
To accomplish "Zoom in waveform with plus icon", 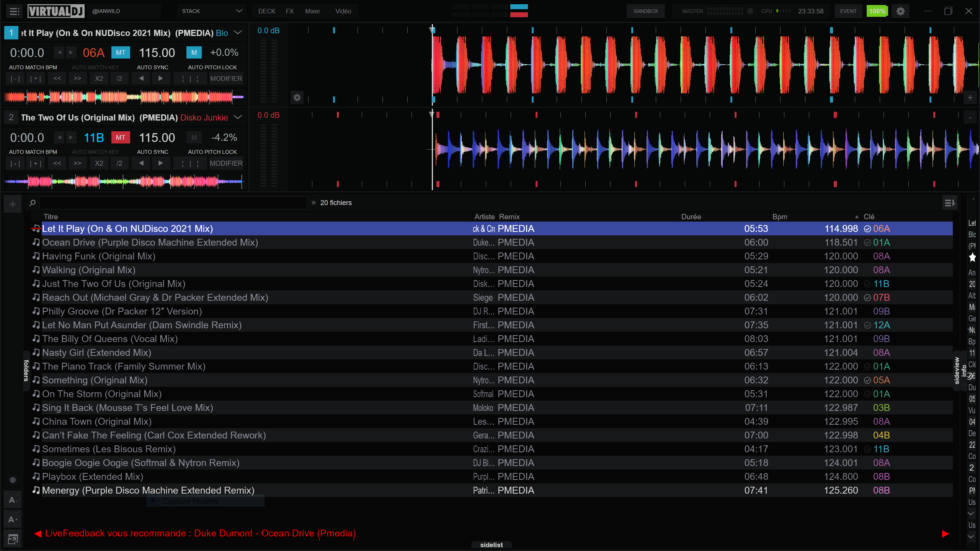I will click(970, 98).
